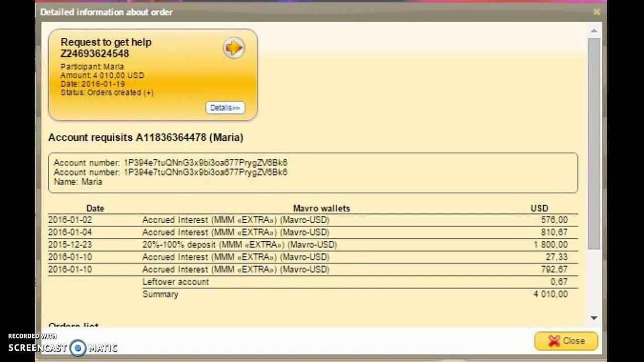Select the dialog title 'Detailed information about order'
This screenshot has height=362, width=644.
(x=106, y=12)
